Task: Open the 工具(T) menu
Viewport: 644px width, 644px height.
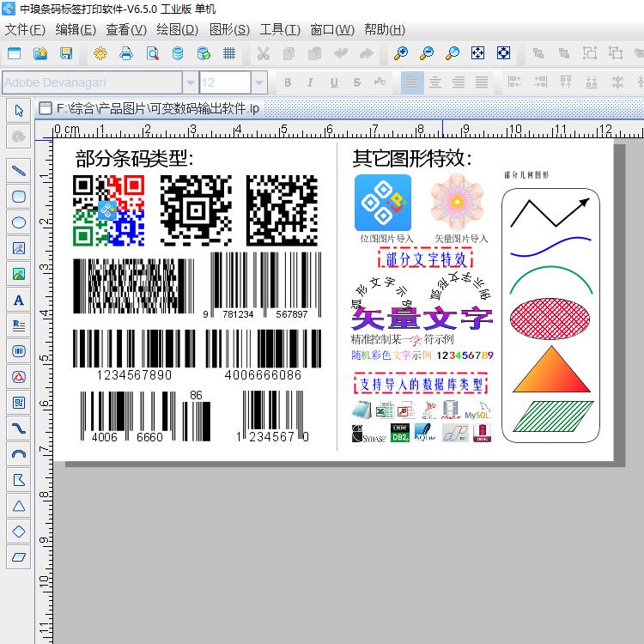Action: (x=280, y=29)
